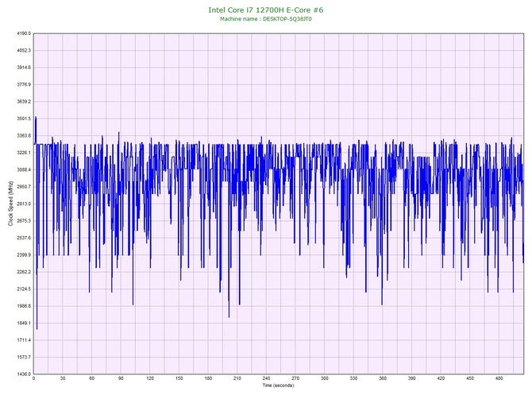Click the 90 tick on time axis
This screenshot has width=532, height=399.
121,378
